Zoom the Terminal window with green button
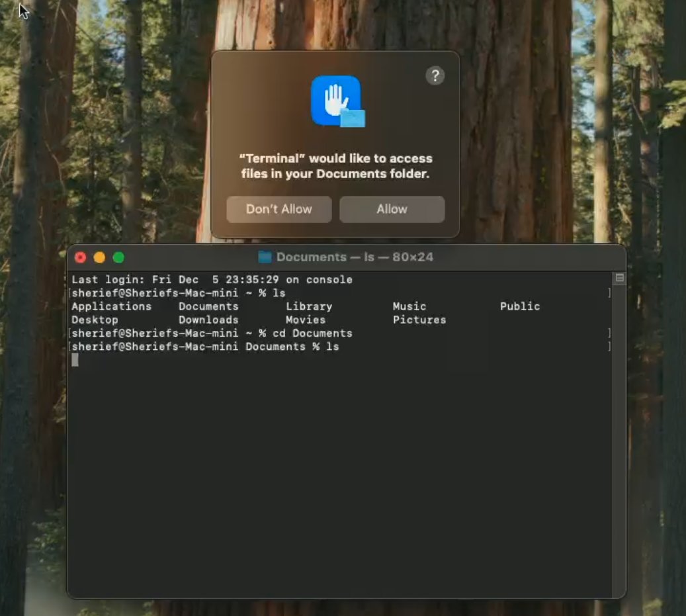This screenshot has width=686, height=616. tap(118, 257)
